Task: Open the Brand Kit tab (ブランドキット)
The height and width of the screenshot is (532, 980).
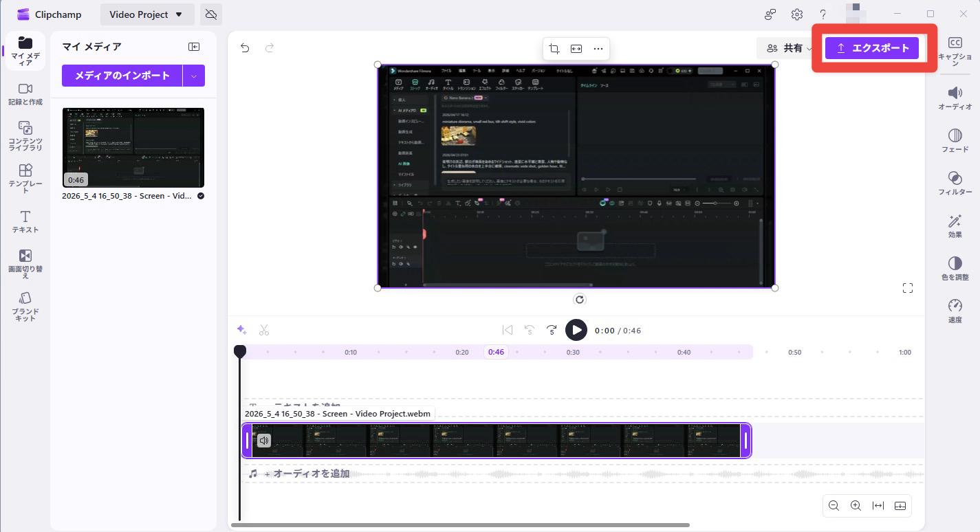Action: (x=25, y=306)
